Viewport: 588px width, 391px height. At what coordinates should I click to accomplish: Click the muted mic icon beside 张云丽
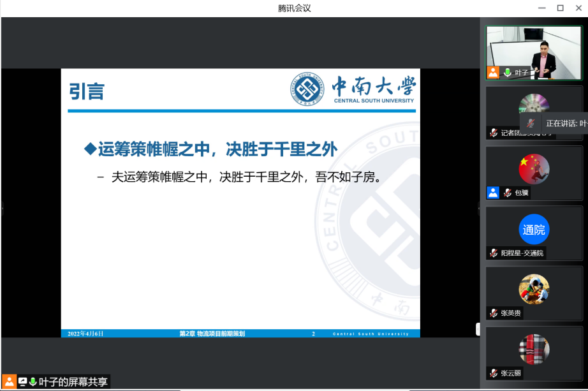pyautogui.click(x=493, y=373)
